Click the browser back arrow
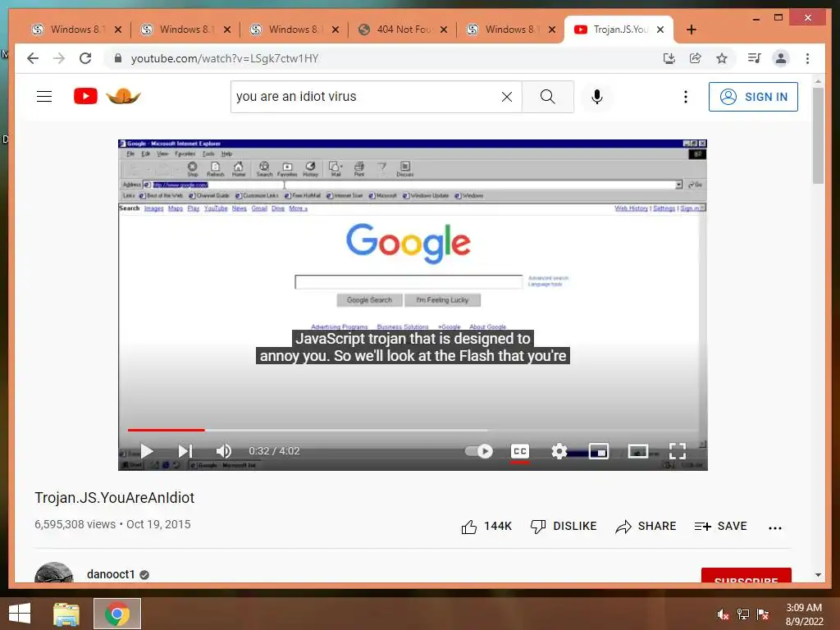840x630 pixels. point(33,58)
